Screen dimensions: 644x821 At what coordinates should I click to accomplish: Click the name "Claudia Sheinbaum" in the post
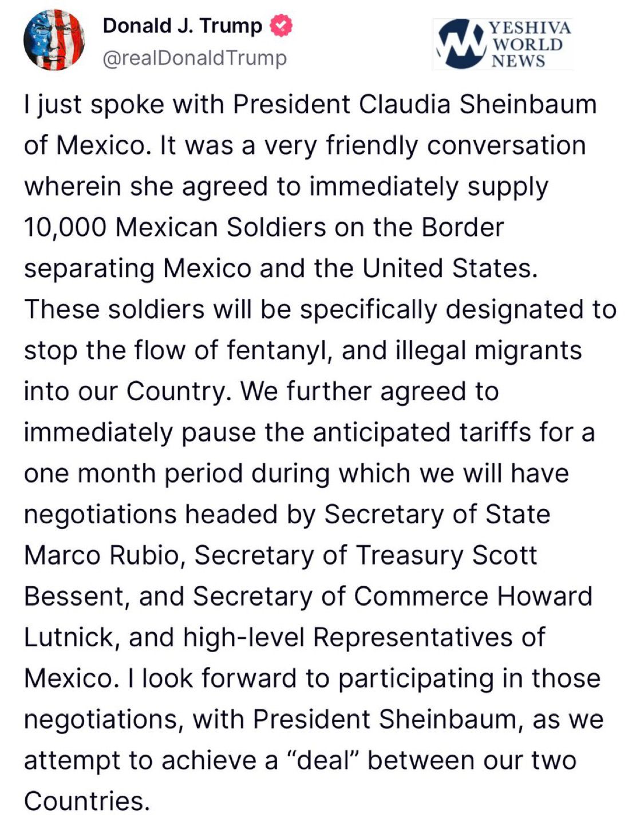(478, 104)
